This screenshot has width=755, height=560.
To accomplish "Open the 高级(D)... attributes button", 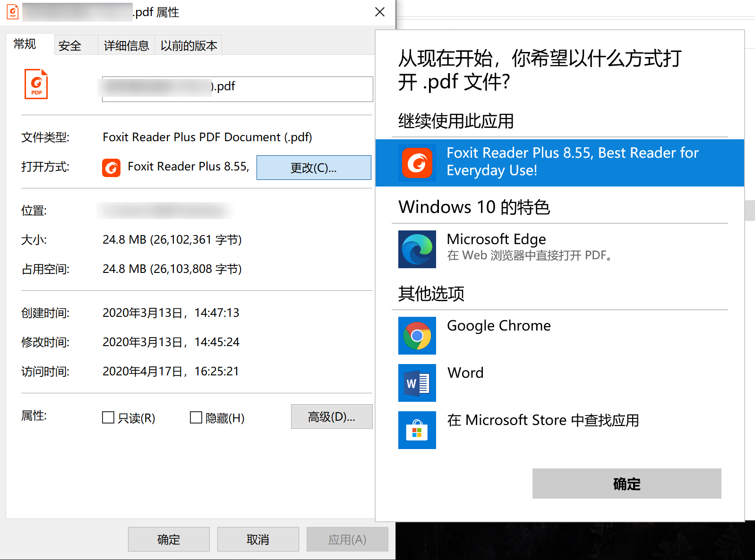I will (x=331, y=416).
